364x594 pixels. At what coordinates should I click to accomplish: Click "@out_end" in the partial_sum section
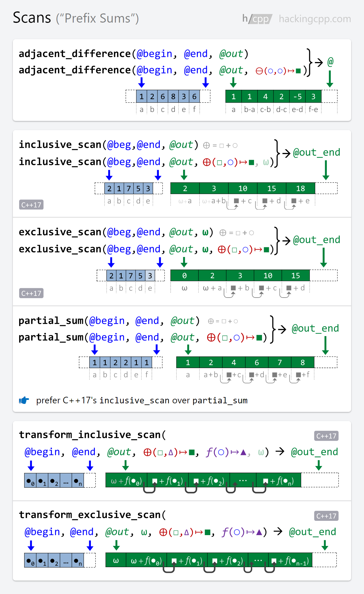tap(315, 328)
